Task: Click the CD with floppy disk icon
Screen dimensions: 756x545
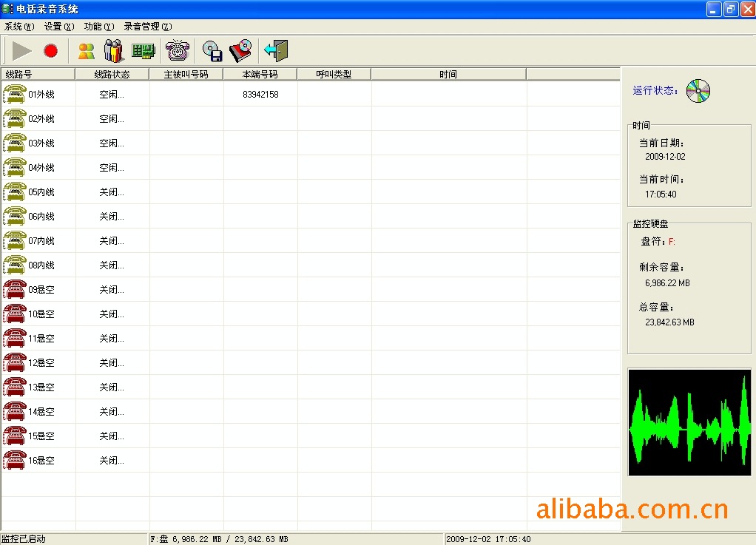Action: pos(212,51)
